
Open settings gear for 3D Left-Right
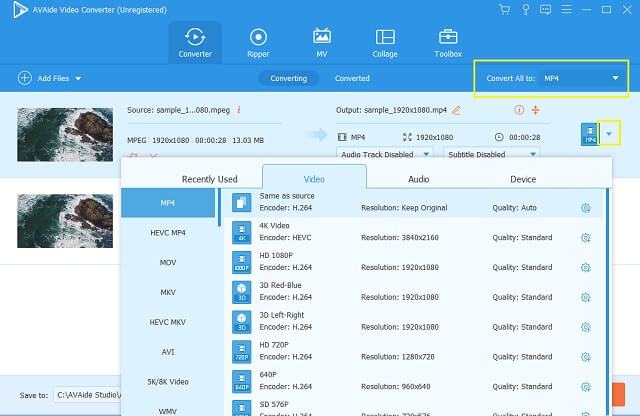pyautogui.click(x=586, y=327)
